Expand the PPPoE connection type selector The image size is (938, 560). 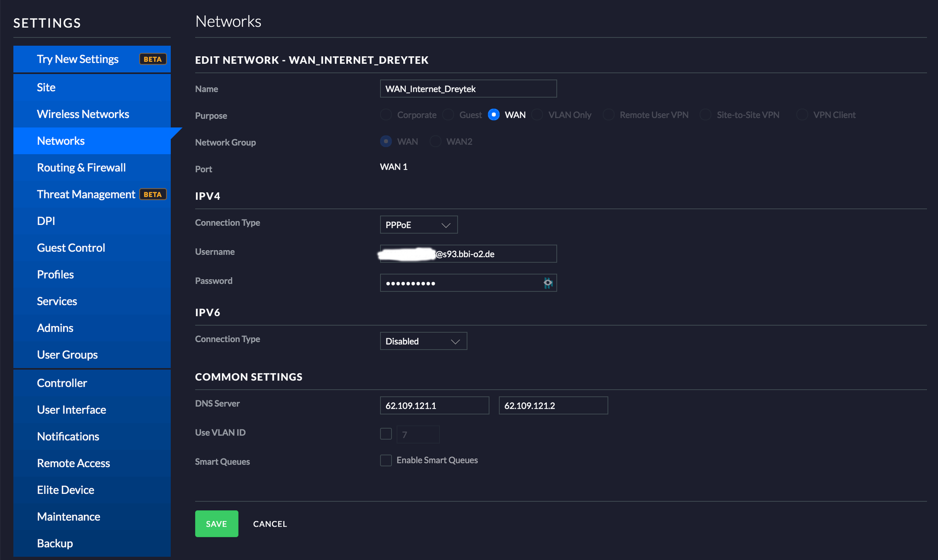point(418,224)
